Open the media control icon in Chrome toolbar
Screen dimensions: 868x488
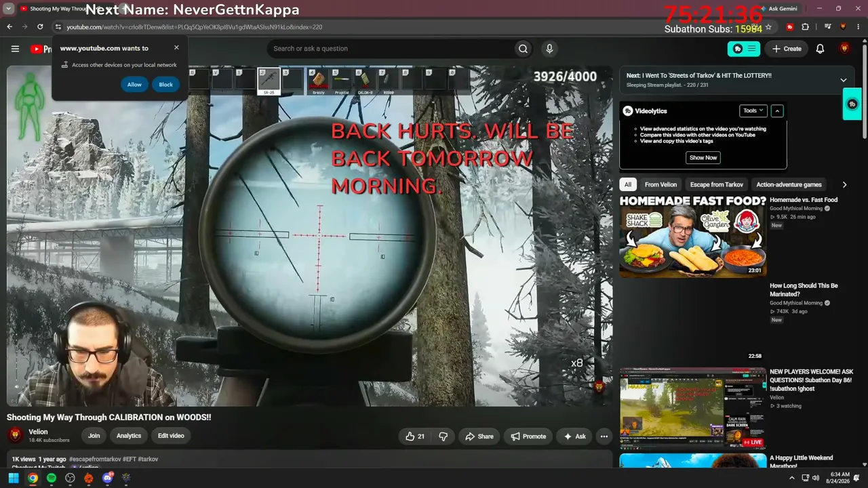[828, 27]
